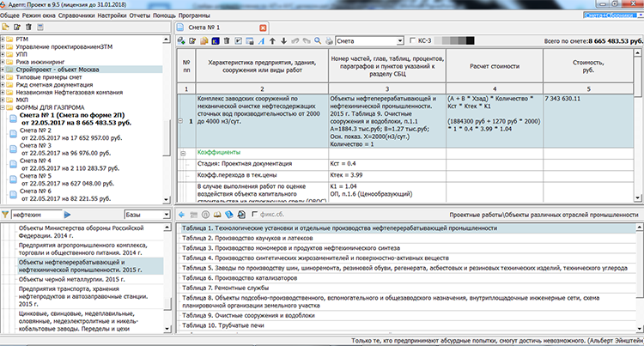
Task: Click the circled П icon in bases toolbar
Action: [205, 215]
